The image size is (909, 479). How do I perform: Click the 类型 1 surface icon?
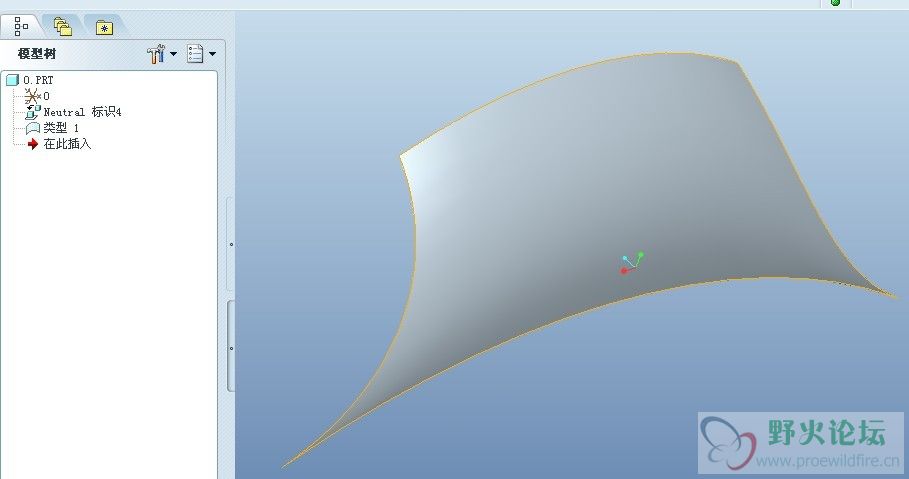coord(32,128)
